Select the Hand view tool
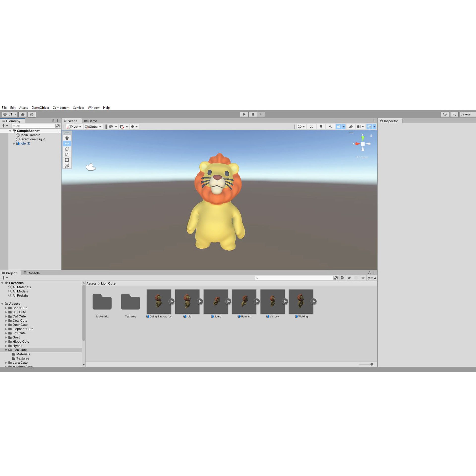This screenshot has height=476, width=476. pyautogui.click(x=67, y=138)
